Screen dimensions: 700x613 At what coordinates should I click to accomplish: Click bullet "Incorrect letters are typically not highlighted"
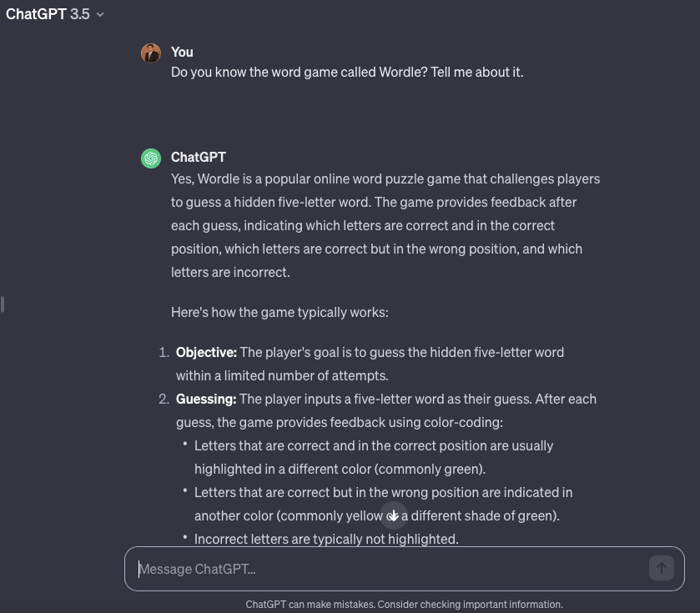tap(326, 539)
